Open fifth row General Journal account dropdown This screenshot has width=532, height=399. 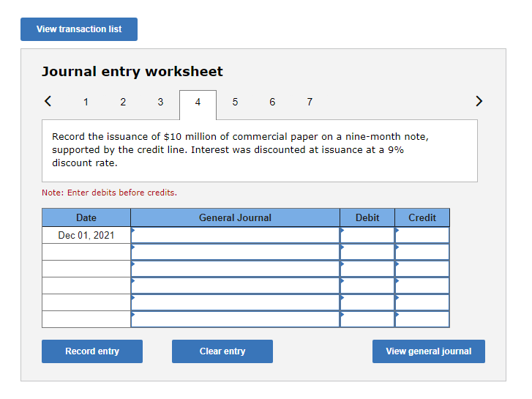coord(235,302)
